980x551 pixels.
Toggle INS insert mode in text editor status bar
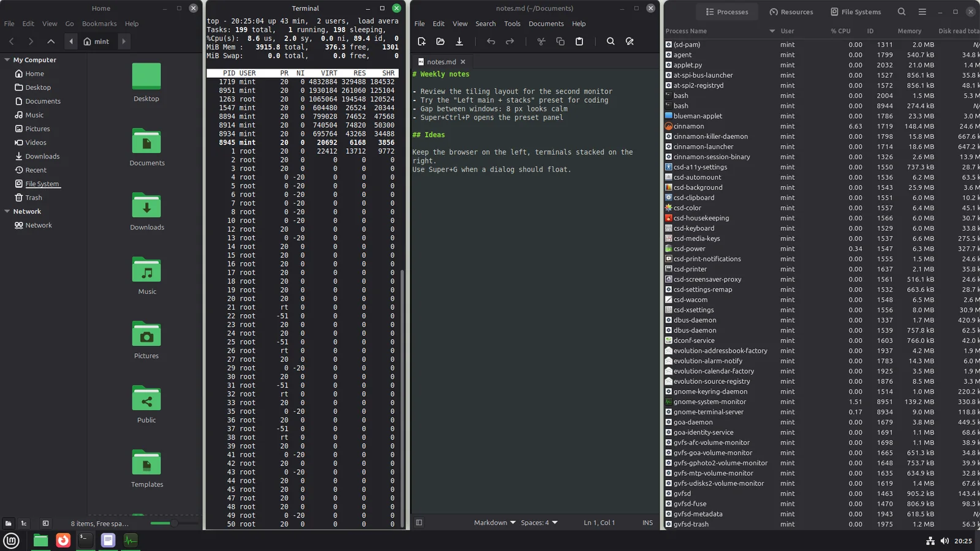(x=647, y=523)
